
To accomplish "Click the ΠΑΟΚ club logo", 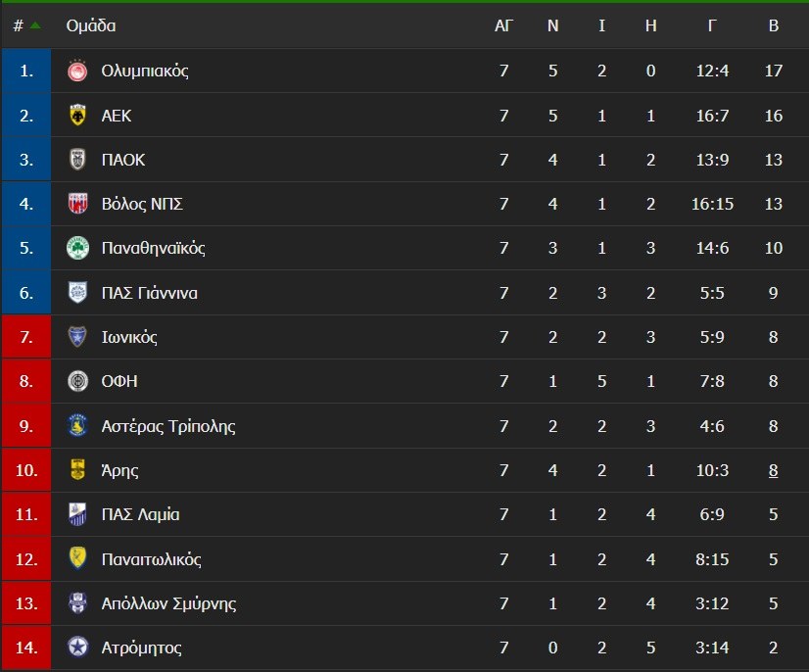I will pos(77,160).
